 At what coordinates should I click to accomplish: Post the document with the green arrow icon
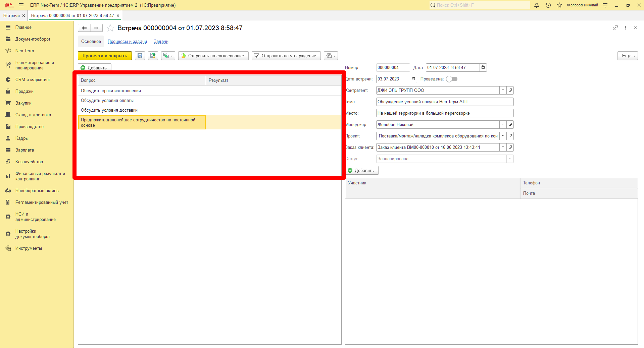coord(153,56)
